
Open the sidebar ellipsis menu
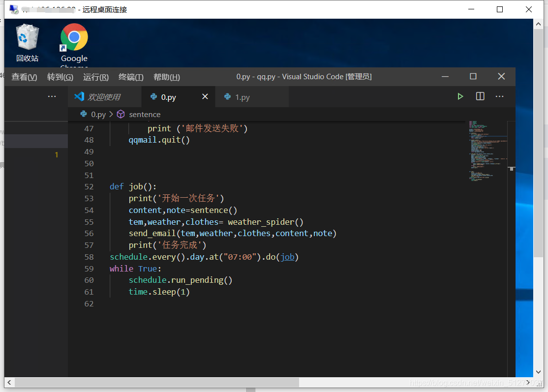click(52, 96)
